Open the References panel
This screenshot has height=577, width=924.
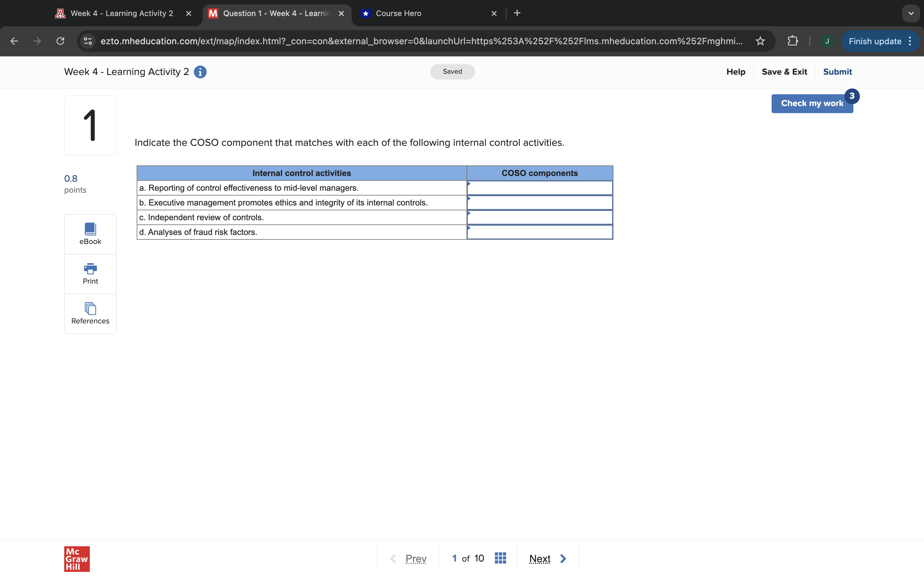[90, 314]
